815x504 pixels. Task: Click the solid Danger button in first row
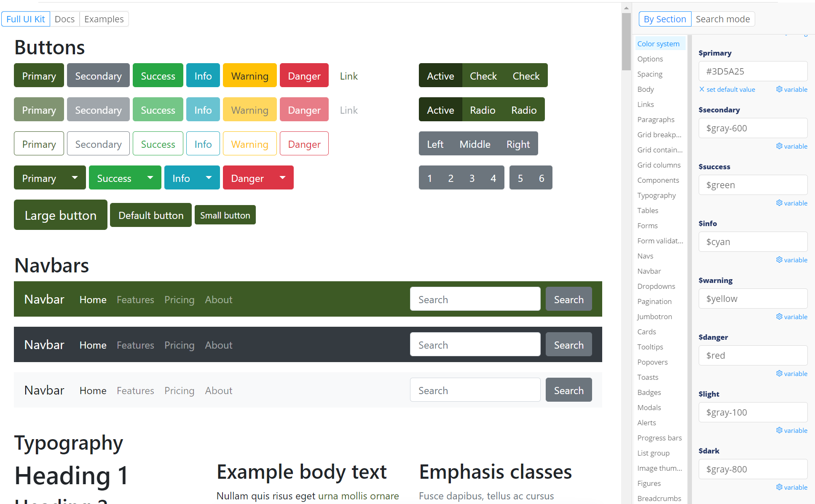pos(304,75)
